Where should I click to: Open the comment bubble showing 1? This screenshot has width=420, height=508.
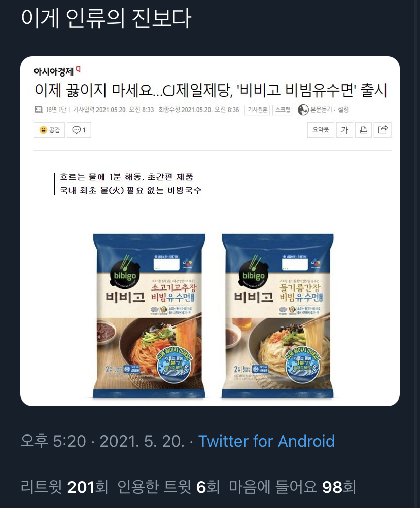coord(79,130)
